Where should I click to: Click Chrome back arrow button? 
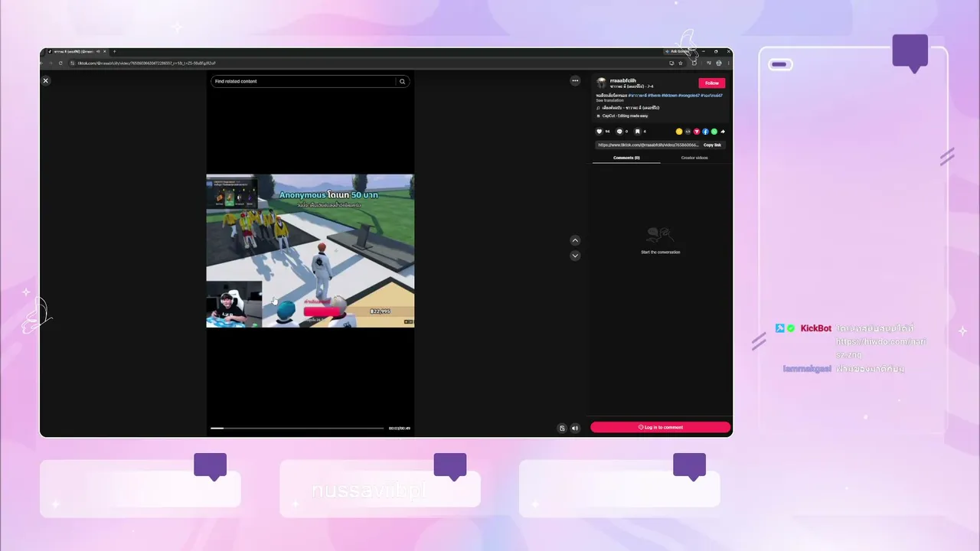coord(41,63)
